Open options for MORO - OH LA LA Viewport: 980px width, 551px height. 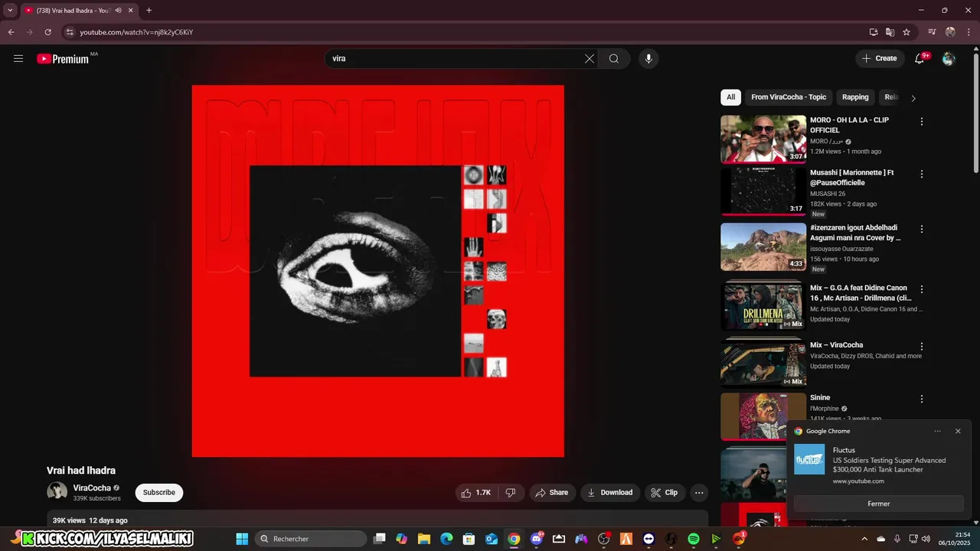922,122
